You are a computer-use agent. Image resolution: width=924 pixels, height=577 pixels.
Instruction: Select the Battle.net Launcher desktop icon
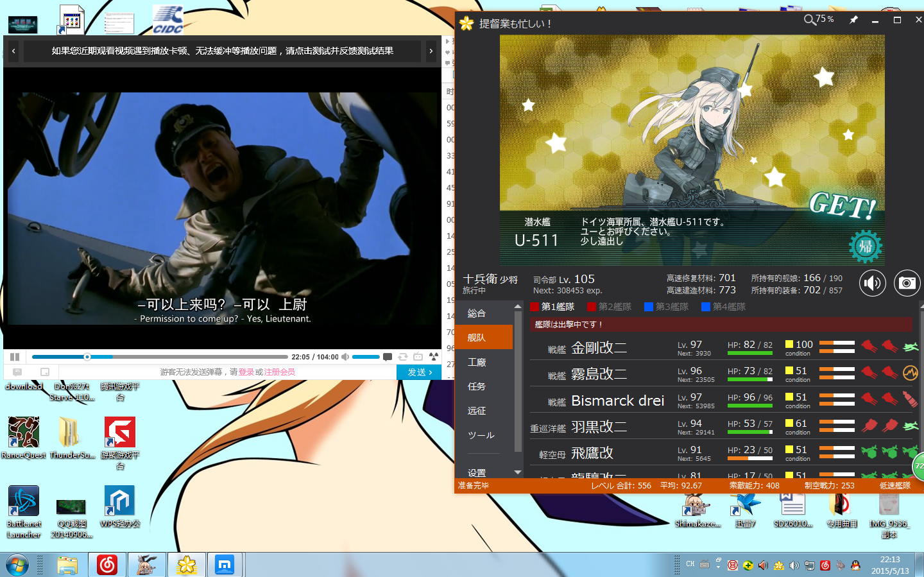pyautogui.click(x=24, y=512)
